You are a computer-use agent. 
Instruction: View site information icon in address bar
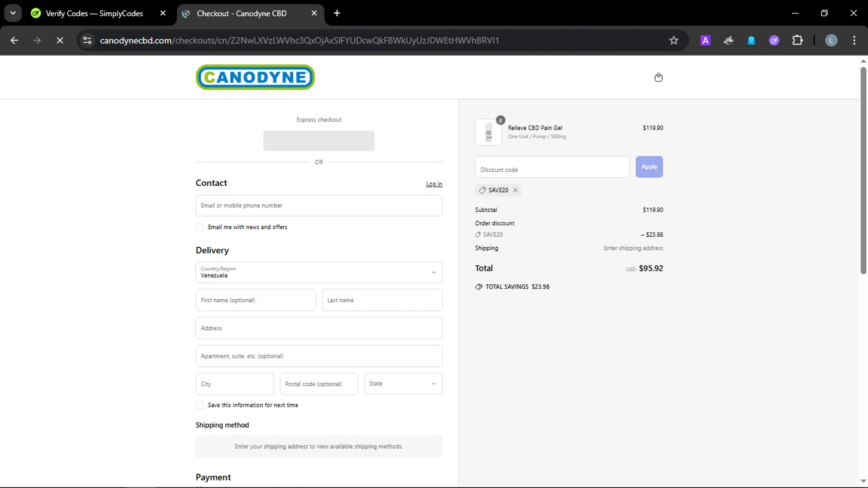coord(87,41)
